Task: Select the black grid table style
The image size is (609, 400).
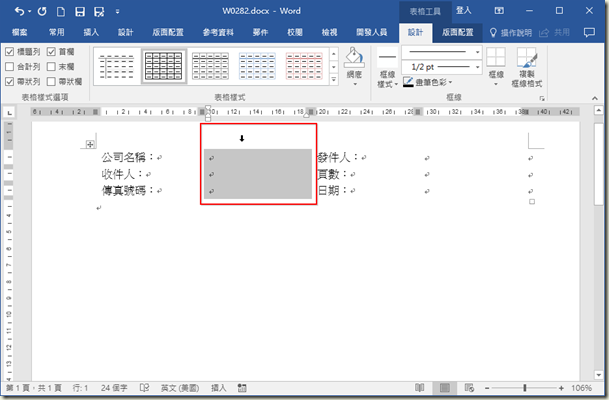Action: pyautogui.click(x=164, y=66)
